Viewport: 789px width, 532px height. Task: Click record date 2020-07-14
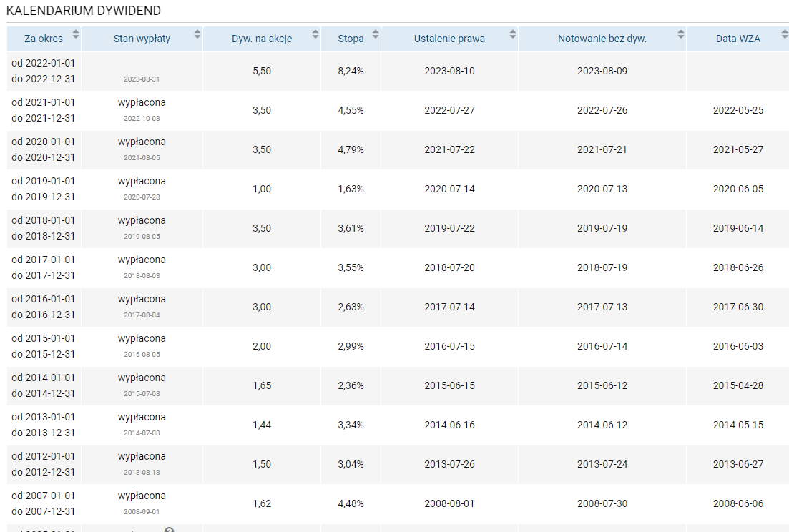pyautogui.click(x=449, y=189)
